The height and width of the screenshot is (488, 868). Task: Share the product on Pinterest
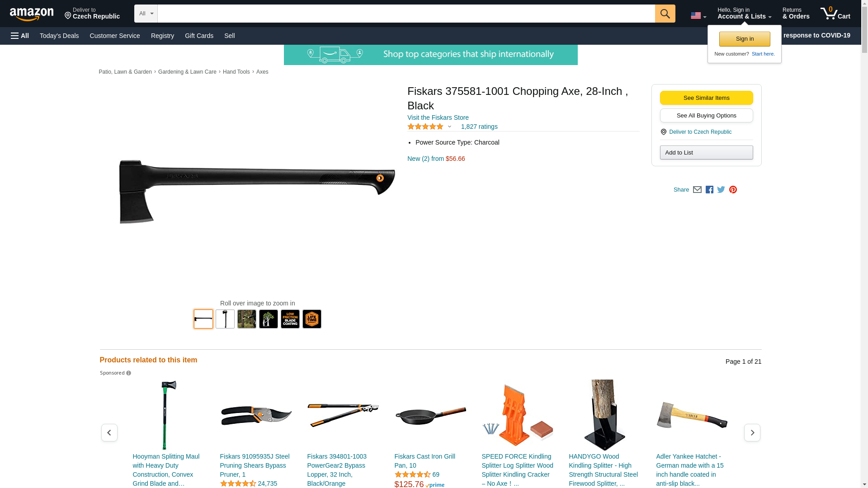(x=733, y=190)
